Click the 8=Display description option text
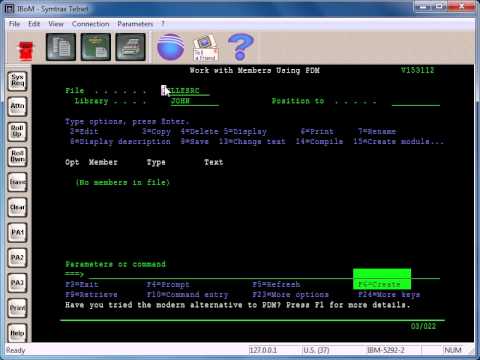Viewport: 480px width, 360px height. tap(120, 142)
